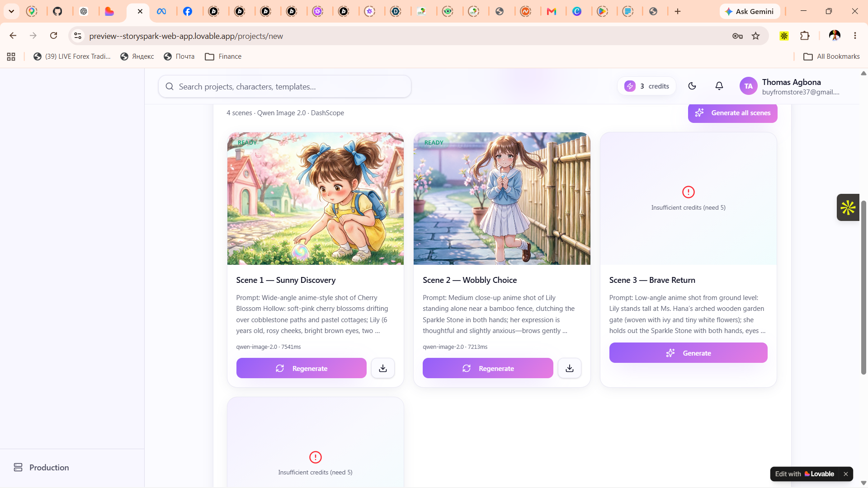Click the fourth scene's insufficient credits warning icon
Viewport: 868px width, 488px height.
tap(316, 457)
